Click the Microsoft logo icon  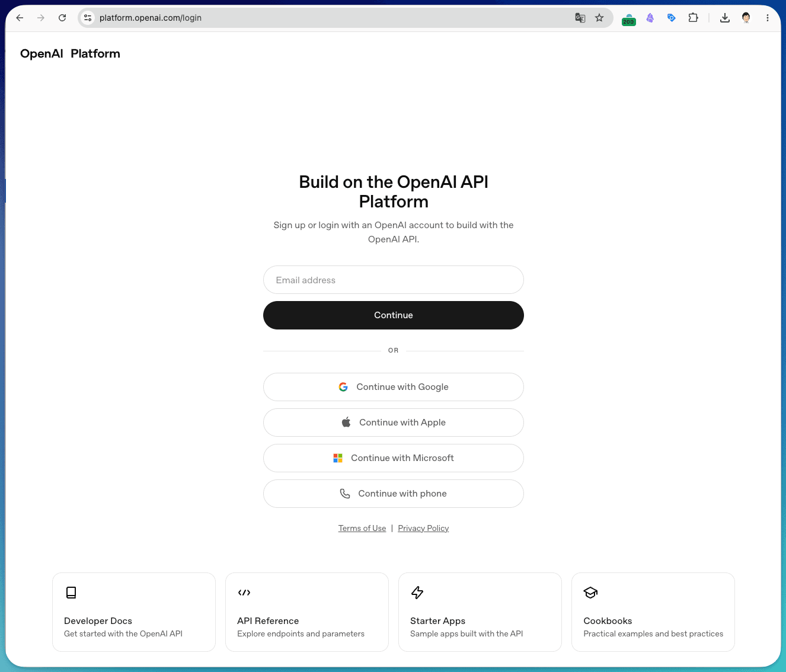[x=338, y=458]
